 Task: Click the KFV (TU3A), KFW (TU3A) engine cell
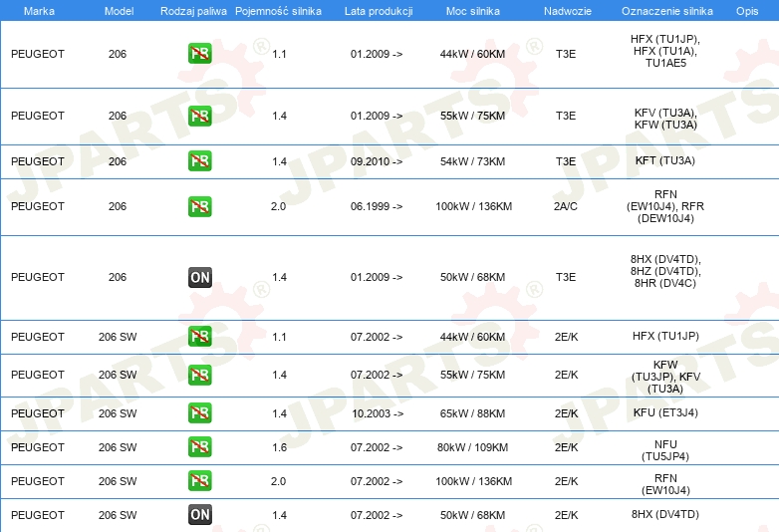665,119
